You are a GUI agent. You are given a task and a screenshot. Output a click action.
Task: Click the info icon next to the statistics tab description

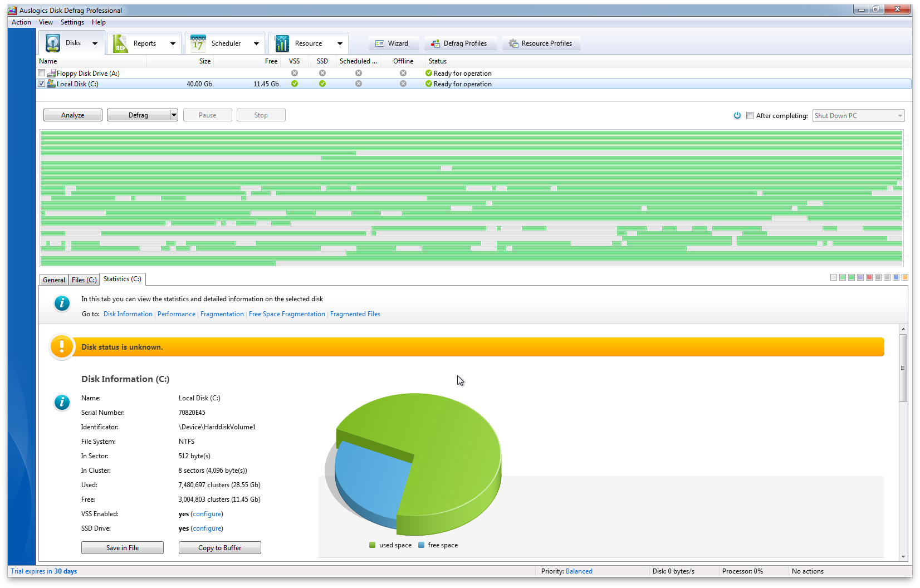tap(62, 303)
